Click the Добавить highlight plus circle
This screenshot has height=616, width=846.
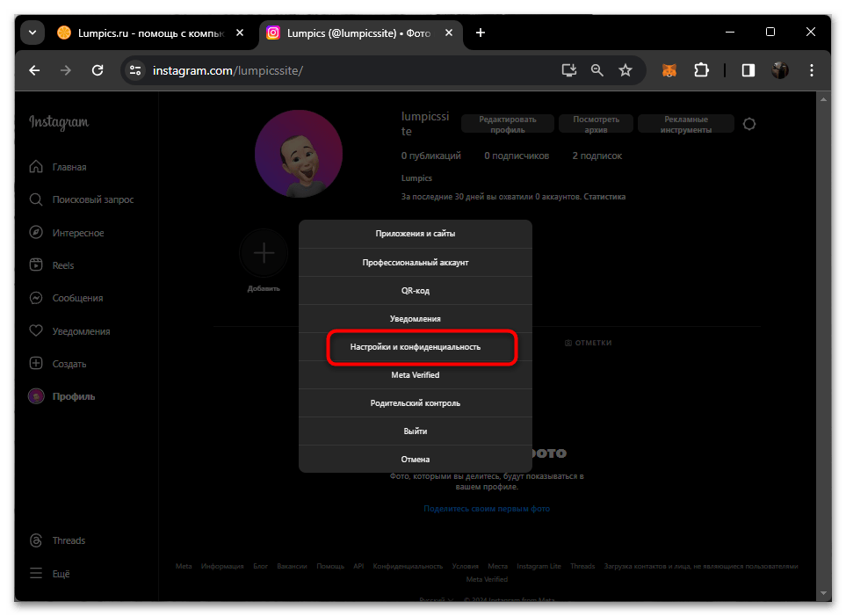(x=264, y=253)
